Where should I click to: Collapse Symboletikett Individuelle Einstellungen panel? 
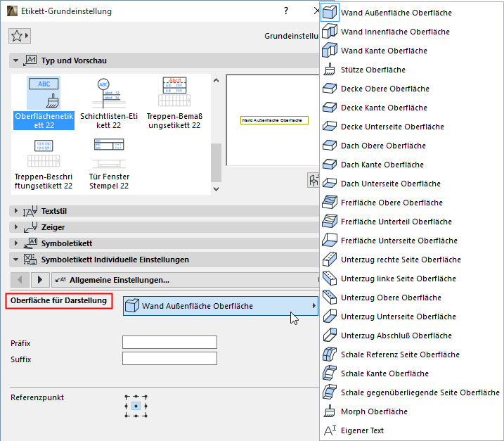15,260
